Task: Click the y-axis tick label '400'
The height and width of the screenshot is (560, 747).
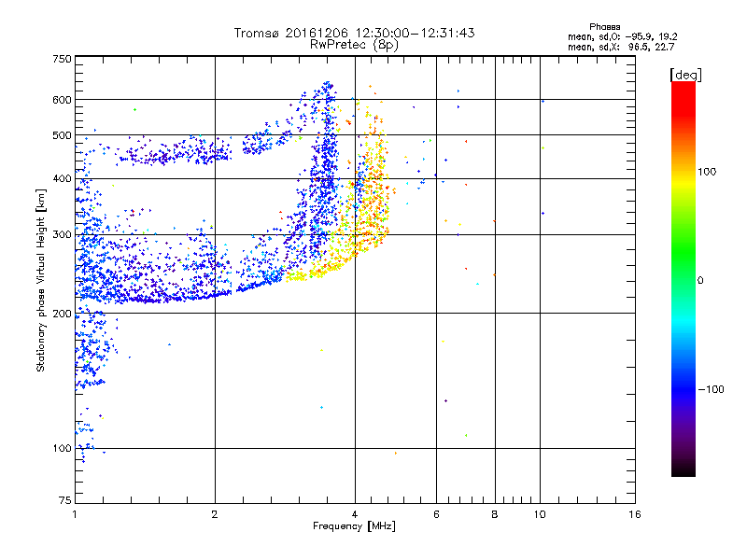Action: [x=62, y=179]
